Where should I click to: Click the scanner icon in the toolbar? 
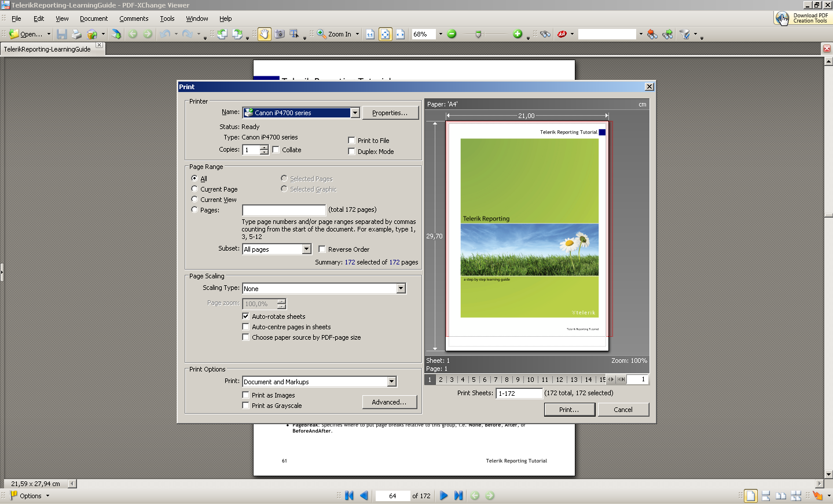91,34
